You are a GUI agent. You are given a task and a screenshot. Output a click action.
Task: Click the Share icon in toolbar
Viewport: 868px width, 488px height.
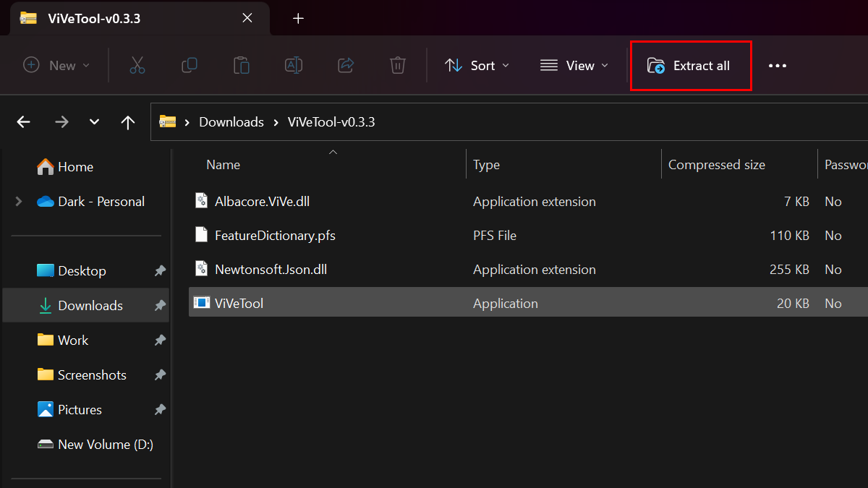[346, 66]
